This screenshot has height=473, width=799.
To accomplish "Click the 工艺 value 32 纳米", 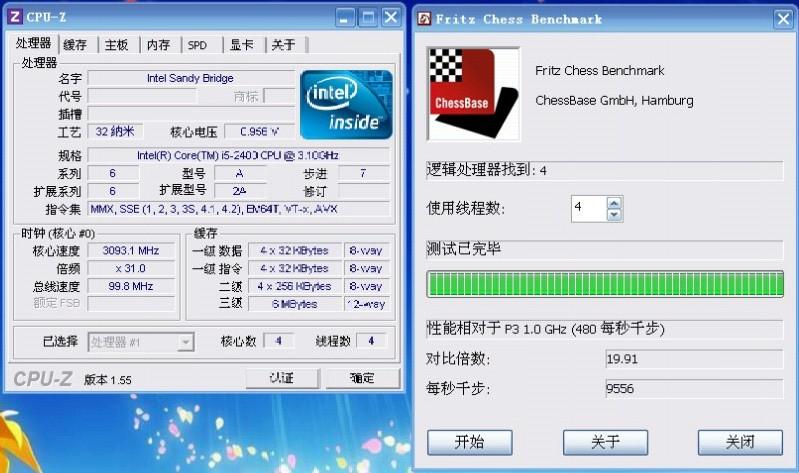I will (115, 132).
